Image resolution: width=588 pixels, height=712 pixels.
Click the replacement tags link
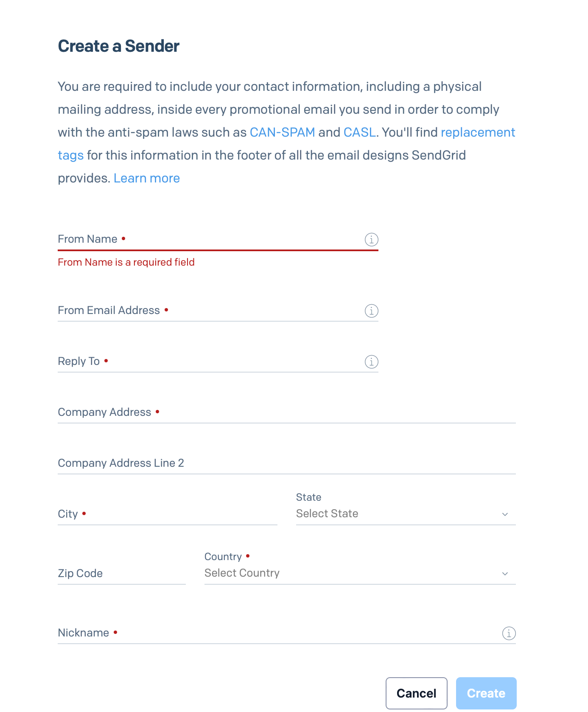pyautogui.click(x=478, y=132)
